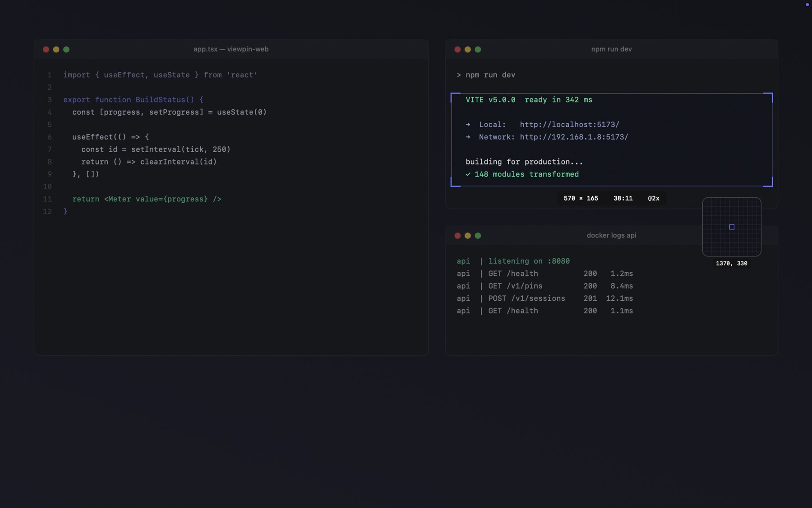Screen dimensions: 812x508
Task: Maximize the docker logs api window
Action: click(478, 236)
